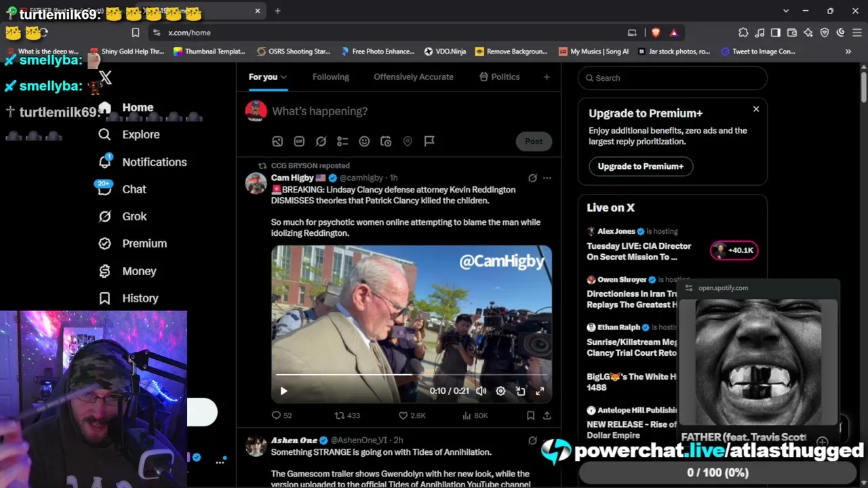
Task: Mute the video with the speaker icon
Action: point(481,391)
